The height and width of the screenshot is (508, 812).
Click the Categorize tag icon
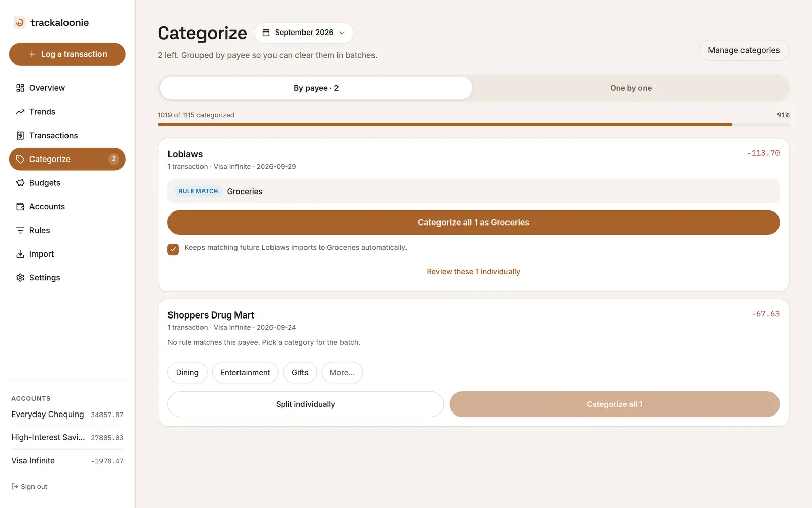[x=20, y=159]
